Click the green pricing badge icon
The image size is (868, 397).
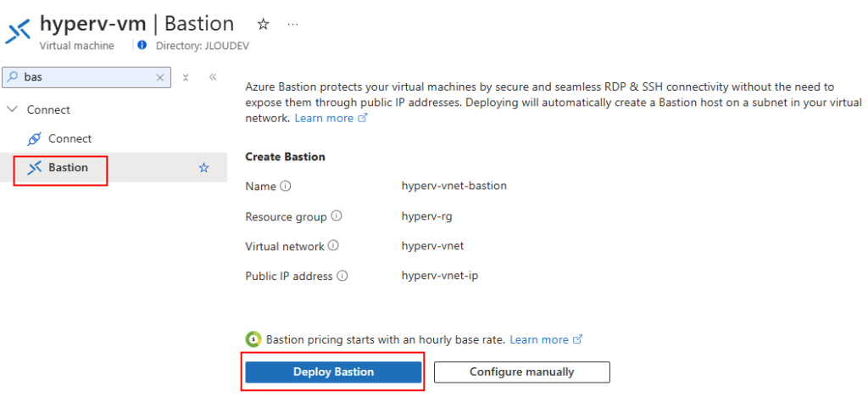(x=253, y=339)
